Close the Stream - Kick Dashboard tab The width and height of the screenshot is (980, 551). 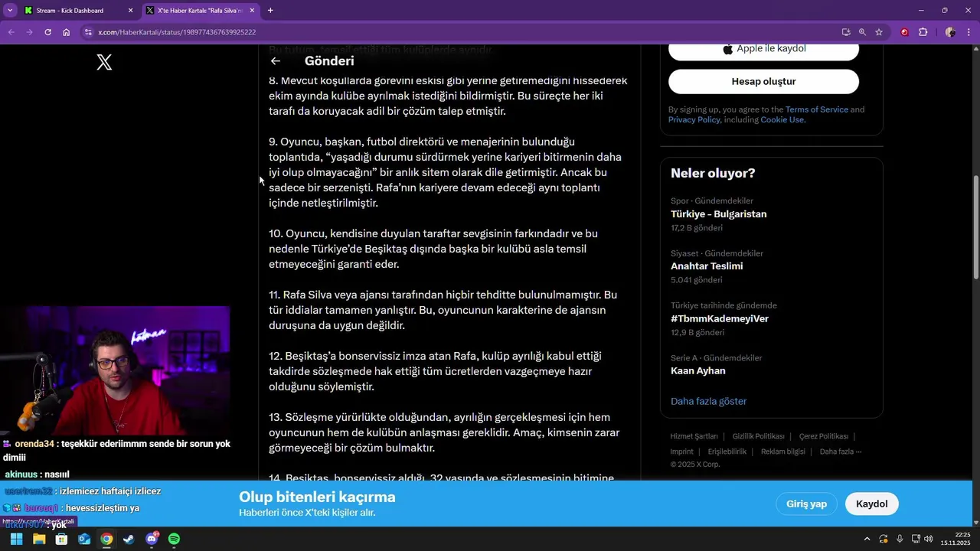(130, 11)
